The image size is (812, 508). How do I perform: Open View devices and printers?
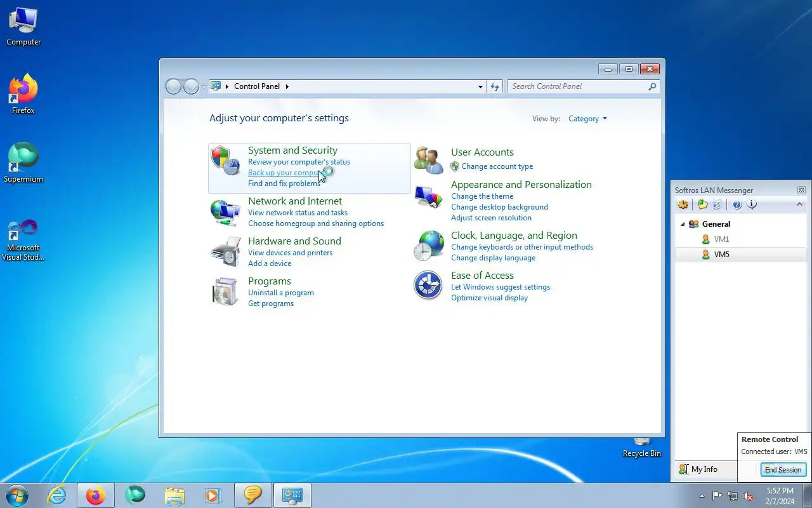290,253
